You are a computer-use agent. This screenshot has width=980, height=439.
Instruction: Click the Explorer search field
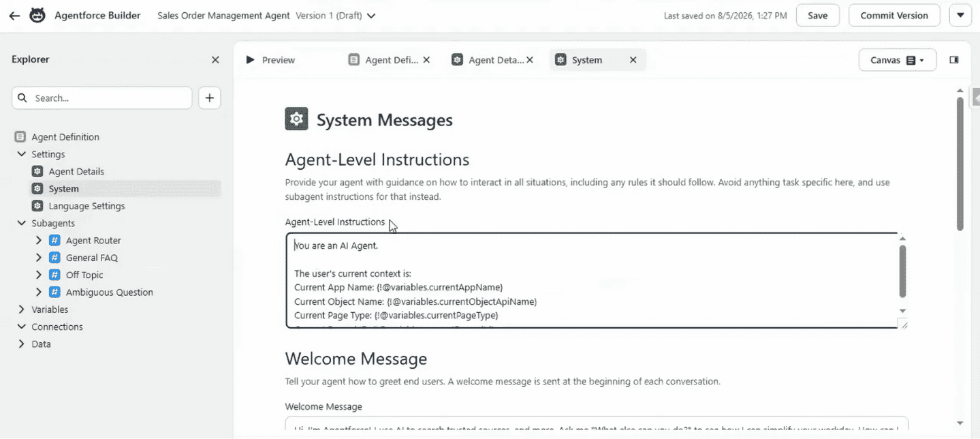(x=102, y=98)
